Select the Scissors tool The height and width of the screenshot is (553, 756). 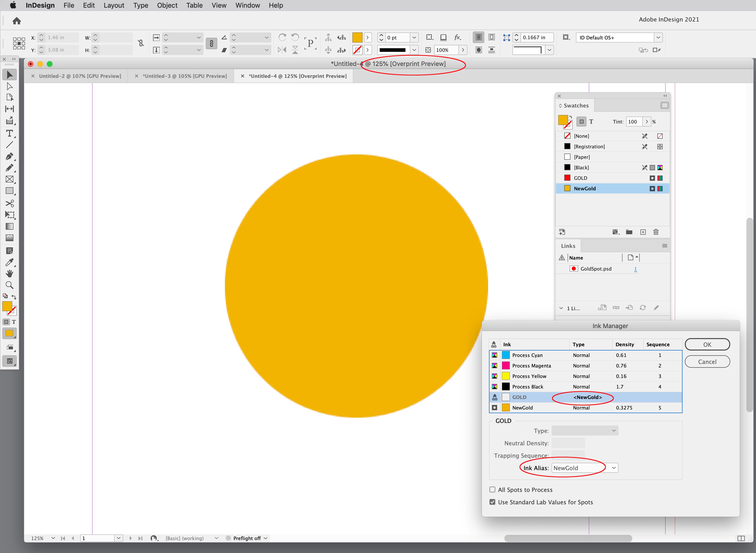coord(9,203)
